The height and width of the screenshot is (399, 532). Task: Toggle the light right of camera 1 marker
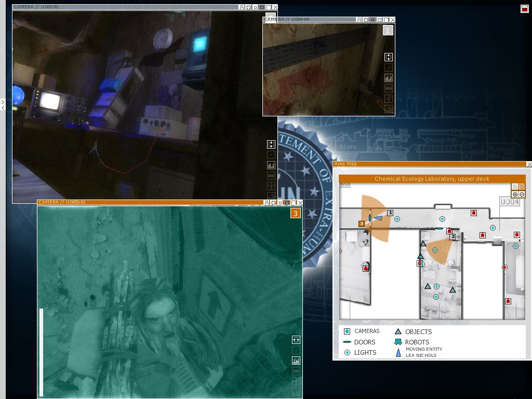[x=397, y=219]
